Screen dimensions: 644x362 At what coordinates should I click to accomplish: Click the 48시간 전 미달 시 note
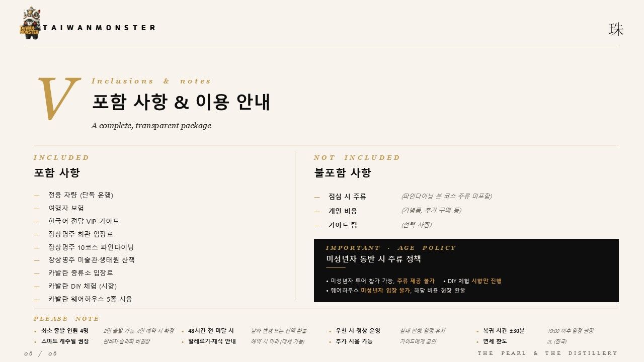[x=211, y=331]
